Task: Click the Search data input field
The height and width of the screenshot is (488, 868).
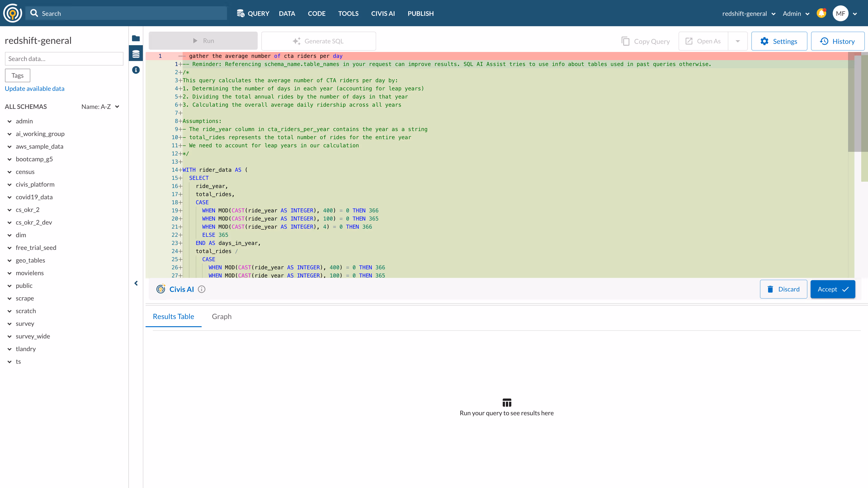Action: tap(64, 59)
